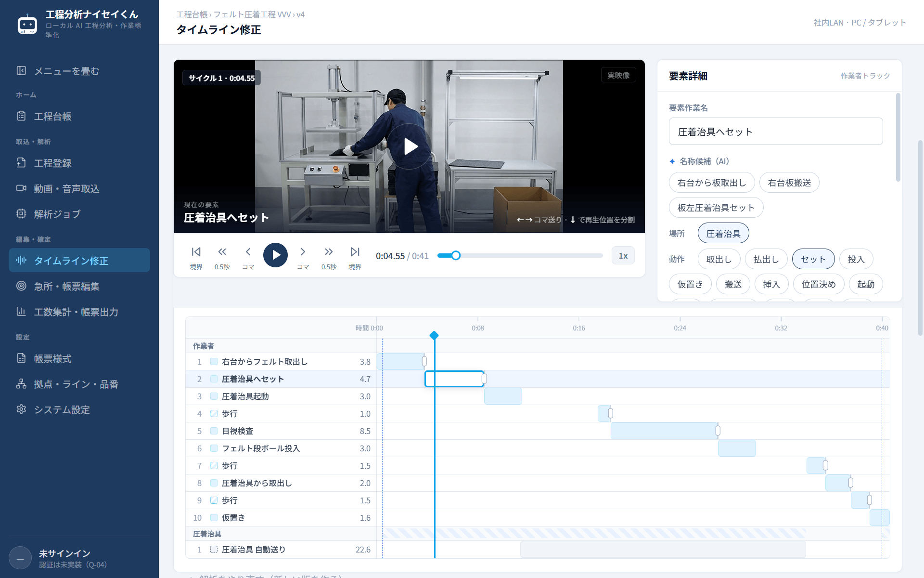Open 工程登録 page

pos(79,163)
